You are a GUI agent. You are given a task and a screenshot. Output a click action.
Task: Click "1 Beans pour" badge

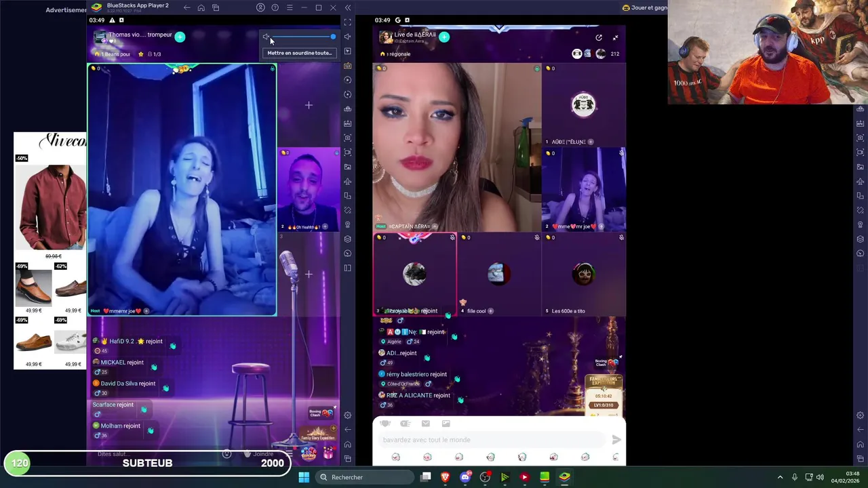click(x=113, y=54)
